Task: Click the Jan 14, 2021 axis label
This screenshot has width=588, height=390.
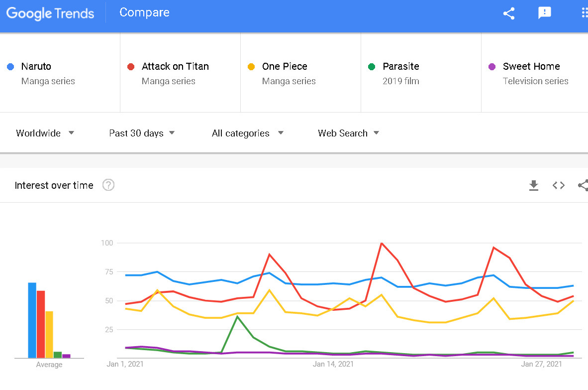Action: (333, 364)
